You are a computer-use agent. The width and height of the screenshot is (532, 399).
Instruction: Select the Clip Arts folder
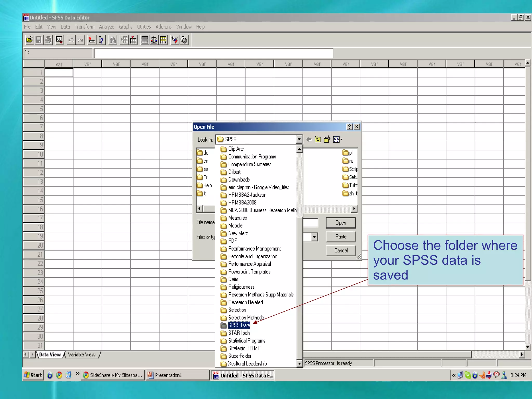coord(236,149)
